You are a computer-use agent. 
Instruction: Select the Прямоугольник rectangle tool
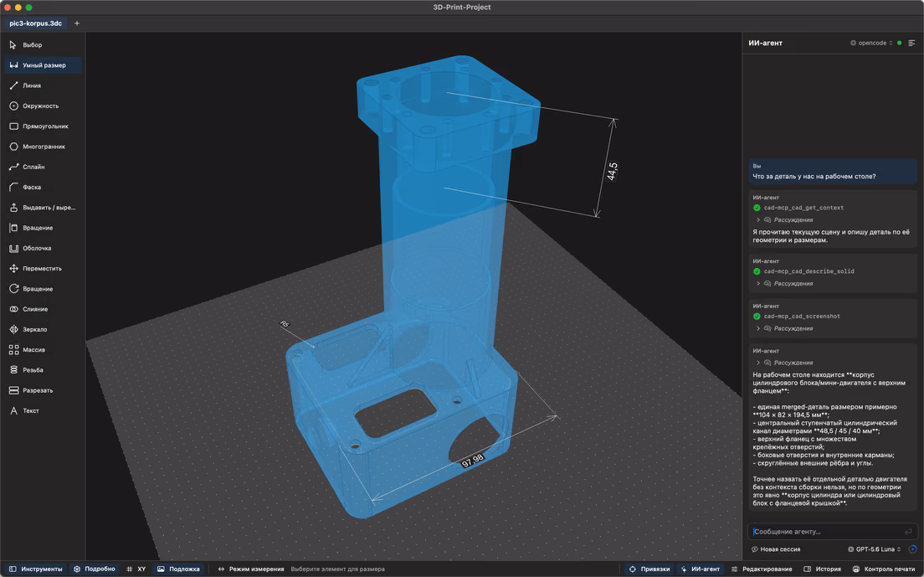(x=43, y=126)
